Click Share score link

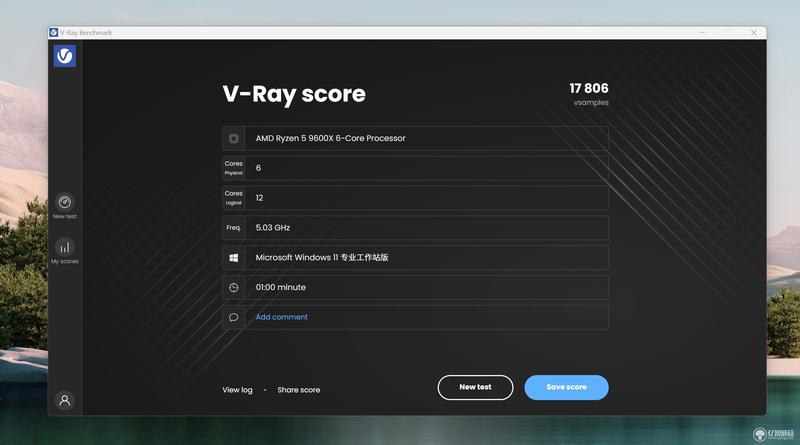[x=299, y=390]
